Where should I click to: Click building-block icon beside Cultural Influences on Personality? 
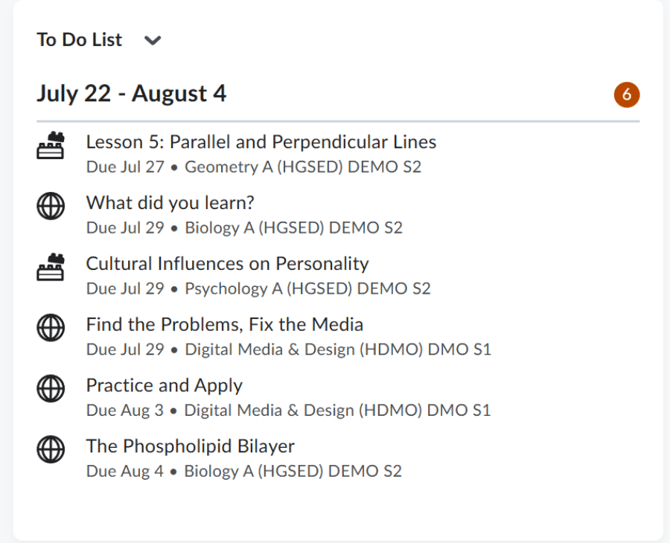[x=50, y=267]
